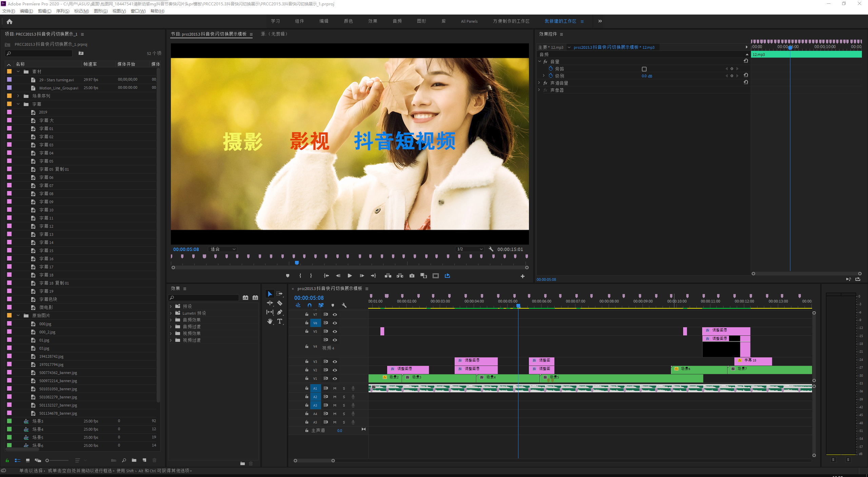The image size is (868, 477).
Task: Switch to 编辑 workspace tab
Action: pos(324,21)
